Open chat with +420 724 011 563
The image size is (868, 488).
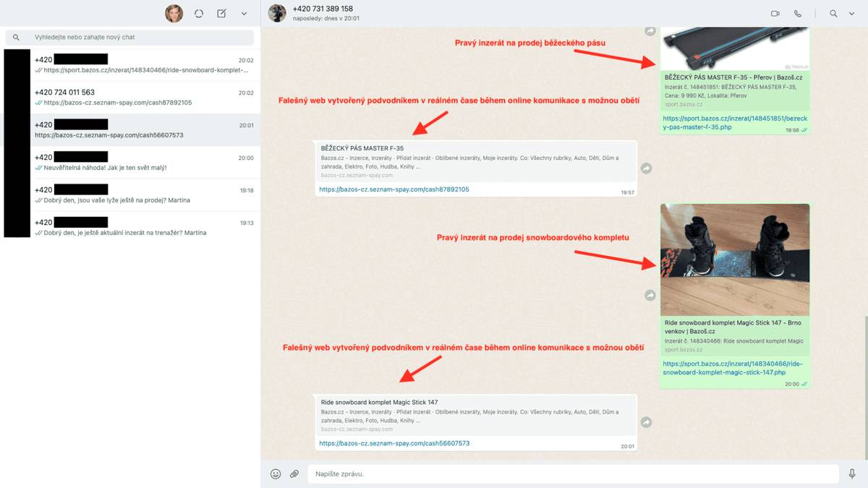point(130,98)
